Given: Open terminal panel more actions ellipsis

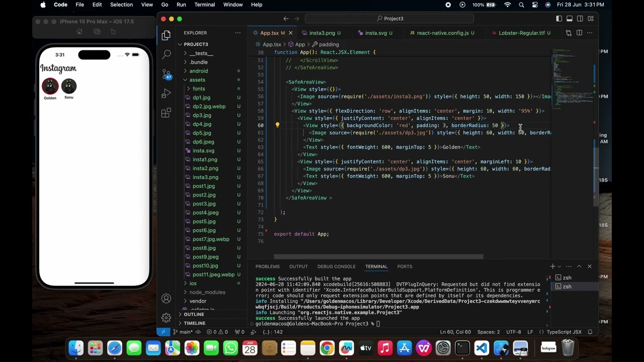Looking at the screenshot, I should pyautogui.click(x=569, y=266).
